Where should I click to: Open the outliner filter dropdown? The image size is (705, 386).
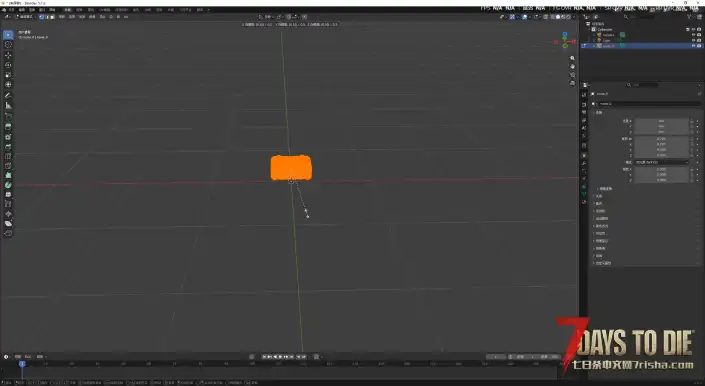point(691,17)
